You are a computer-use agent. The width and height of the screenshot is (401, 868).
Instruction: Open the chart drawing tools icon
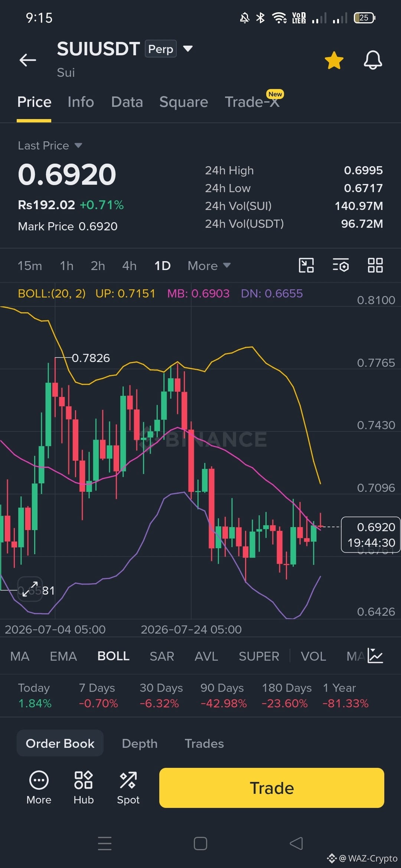(306, 265)
